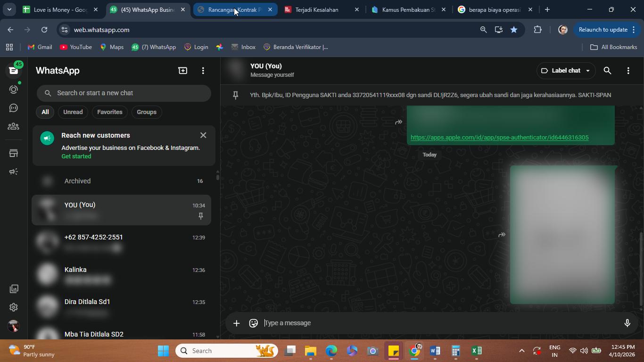Viewport: 644px width, 362px height.
Task: Show hidden system tray icons
Action: pos(521,351)
